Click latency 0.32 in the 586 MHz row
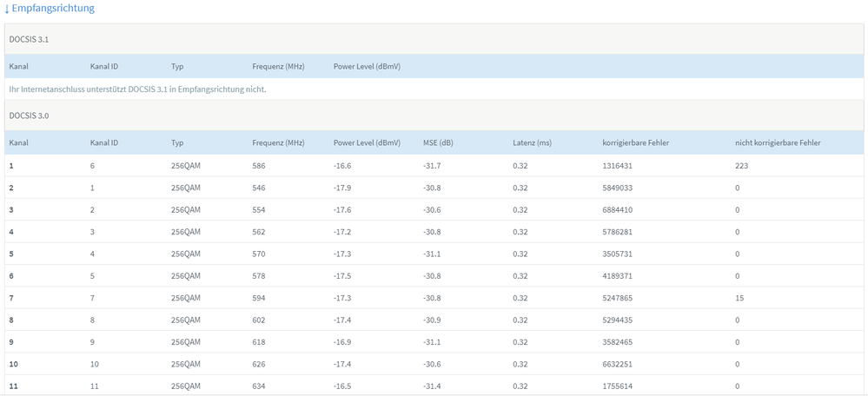Screen dimensions: 868x396 [x=520, y=165]
